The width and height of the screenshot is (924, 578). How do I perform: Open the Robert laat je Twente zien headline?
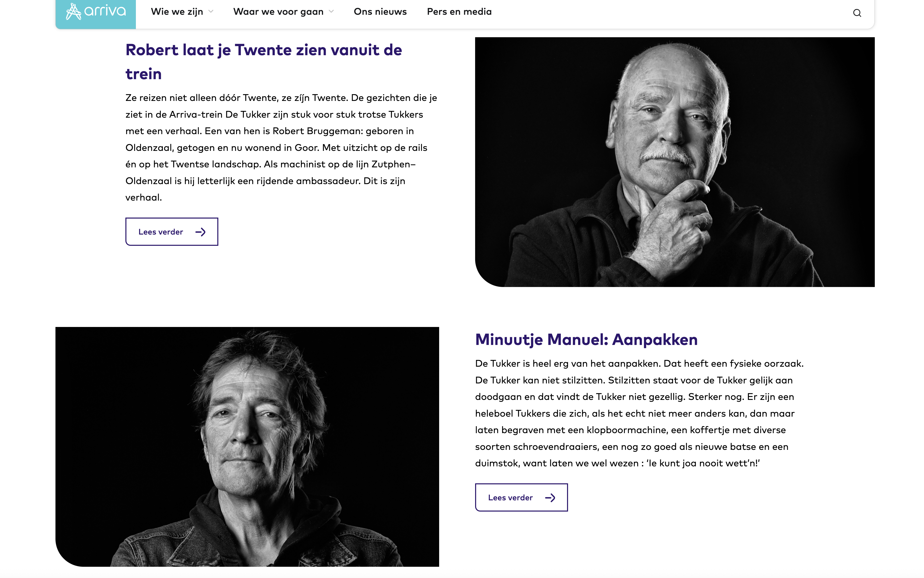(x=264, y=62)
